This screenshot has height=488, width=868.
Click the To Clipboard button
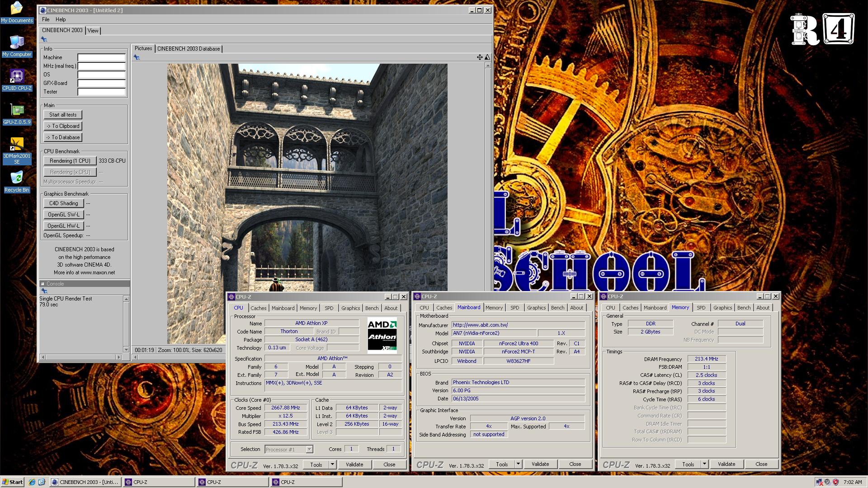click(x=63, y=126)
